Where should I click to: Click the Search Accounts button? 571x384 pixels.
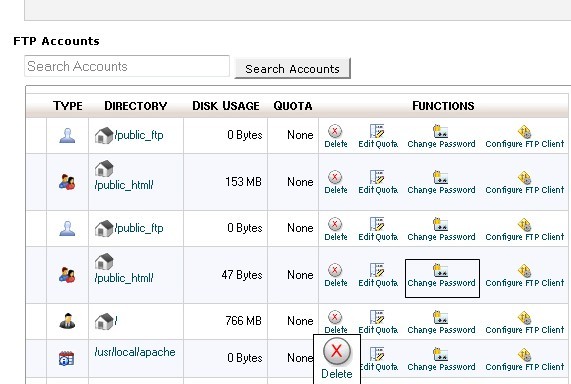[292, 68]
